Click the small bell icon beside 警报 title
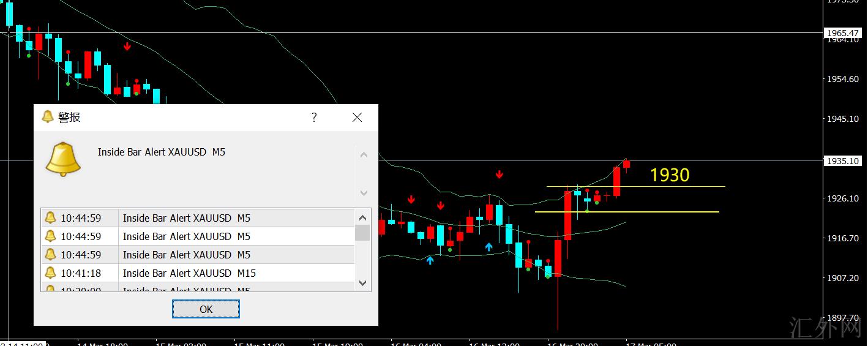 pyautogui.click(x=48, y=117)
